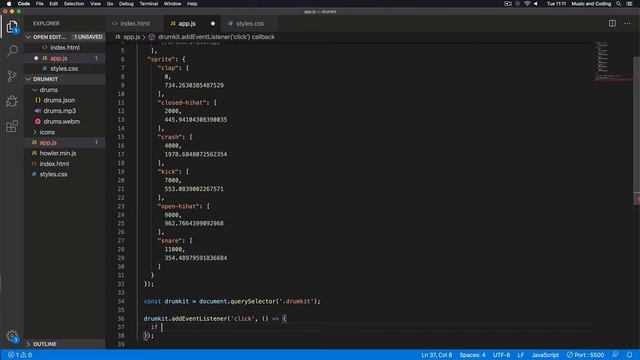640x360 pixels.
Task: Open the Terminal menu
Action: (x=149, y=4)
